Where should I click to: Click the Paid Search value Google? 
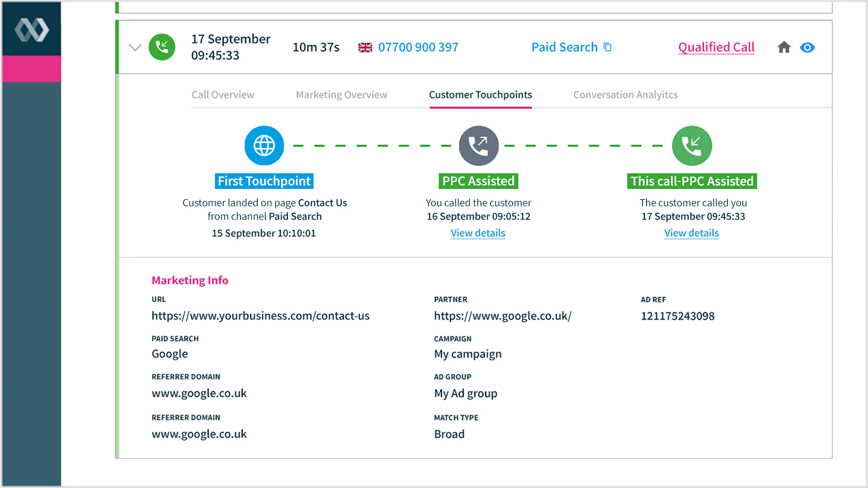tap(170, 354)
